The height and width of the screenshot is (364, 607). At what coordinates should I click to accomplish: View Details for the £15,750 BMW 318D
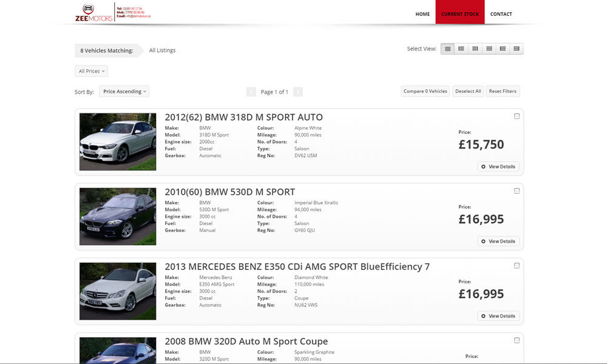[x=498, y=167]
